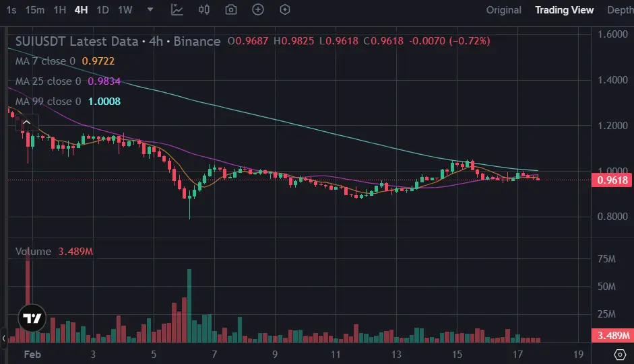Click the MA 25 value 0.9834

pyautogui.click(x=104, y=81)
